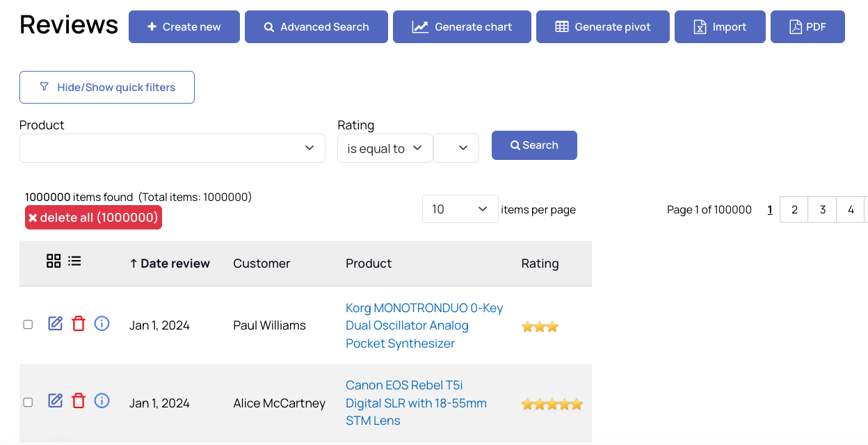
Task: Click edit icon for Alice McCartney review
Action: [56, 400]
